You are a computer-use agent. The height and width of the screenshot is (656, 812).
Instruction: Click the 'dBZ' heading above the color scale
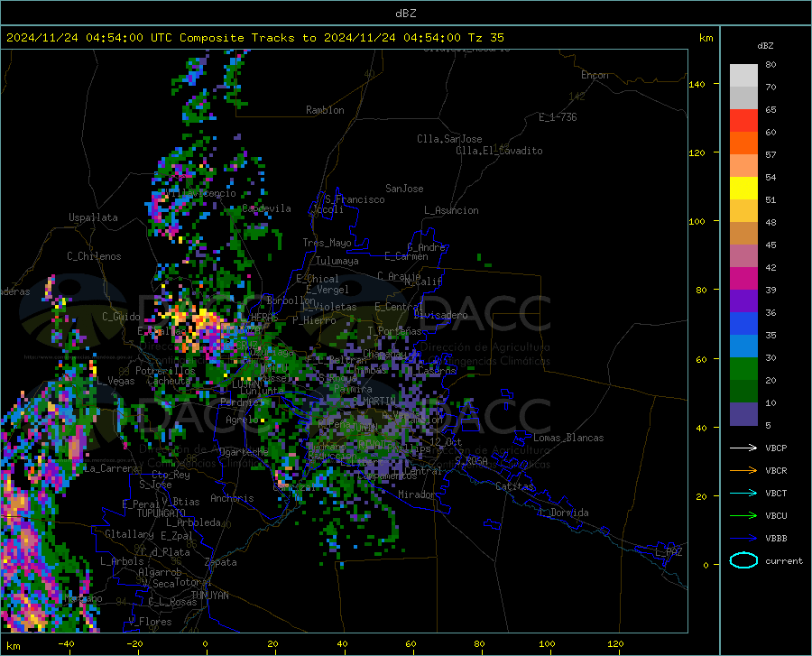765,45
